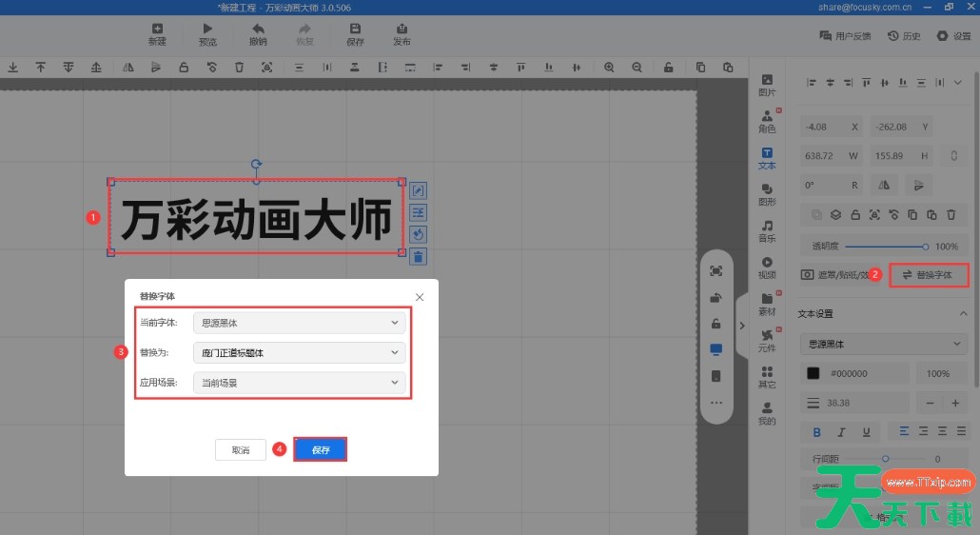Toggle italic I formatting
This screenshot has width=980, height=535.
(841, 432)
